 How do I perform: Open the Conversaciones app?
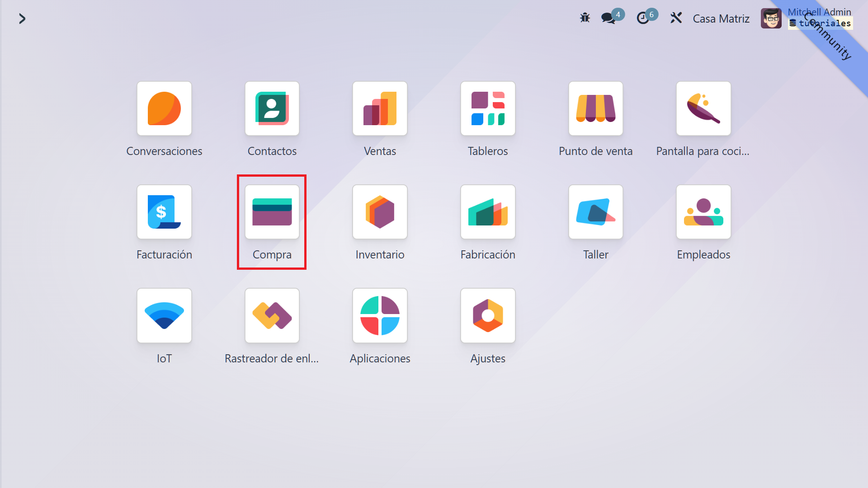tap(164, 109)
